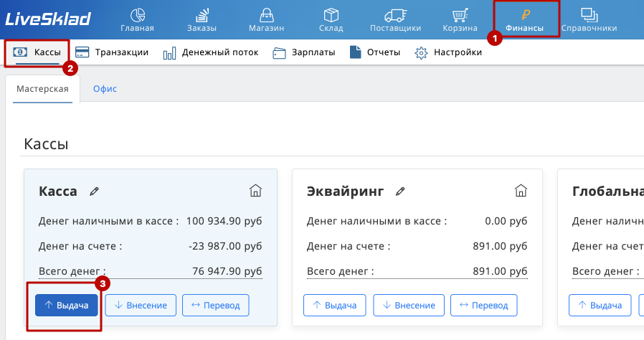
Task: Click Внесение button in Касса card
Action: (x=141, y=305)
